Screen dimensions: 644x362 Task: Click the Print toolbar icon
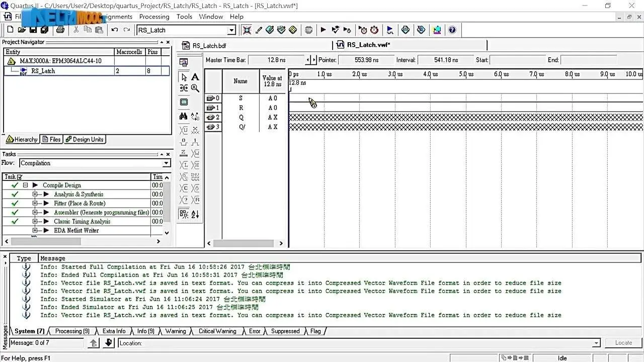click(60, 30)
